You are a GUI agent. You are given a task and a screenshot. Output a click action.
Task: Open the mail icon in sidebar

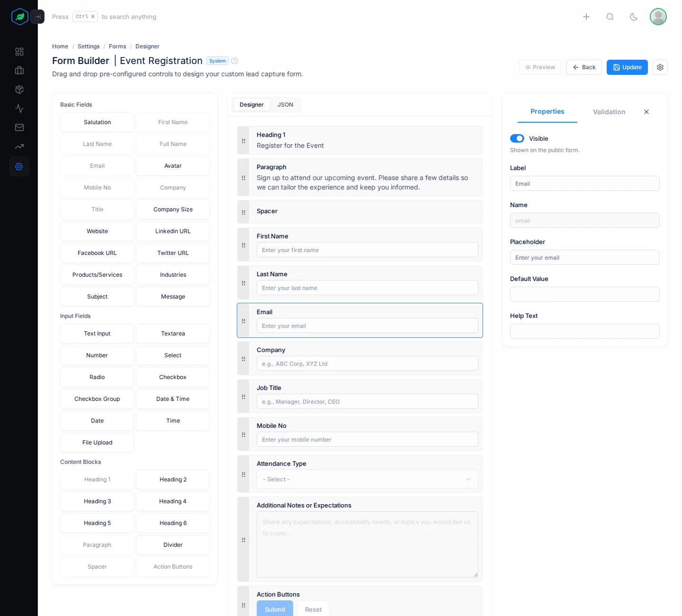tap(19, 127)
